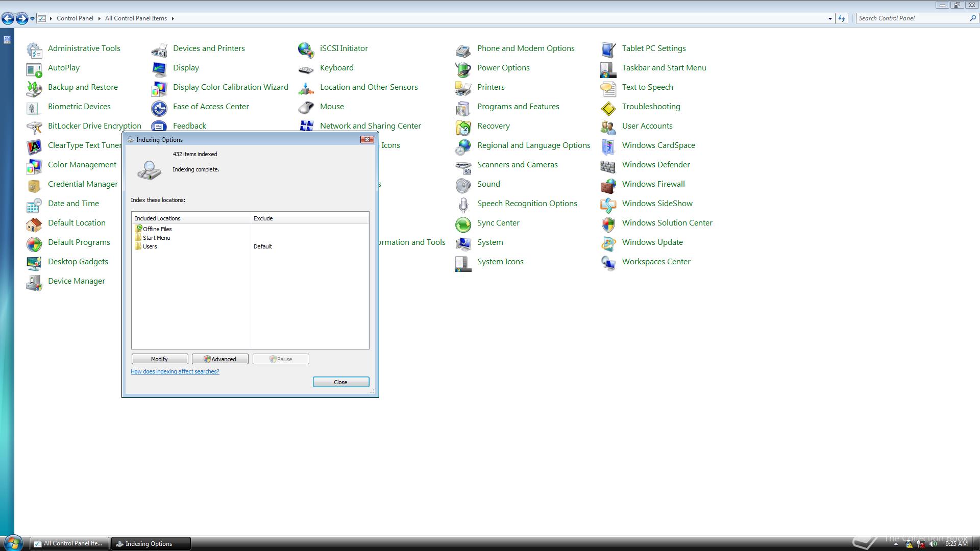980x551 pixels.
Task: Switch to Indexing Options taskbar button
Action: coord(151,544)
